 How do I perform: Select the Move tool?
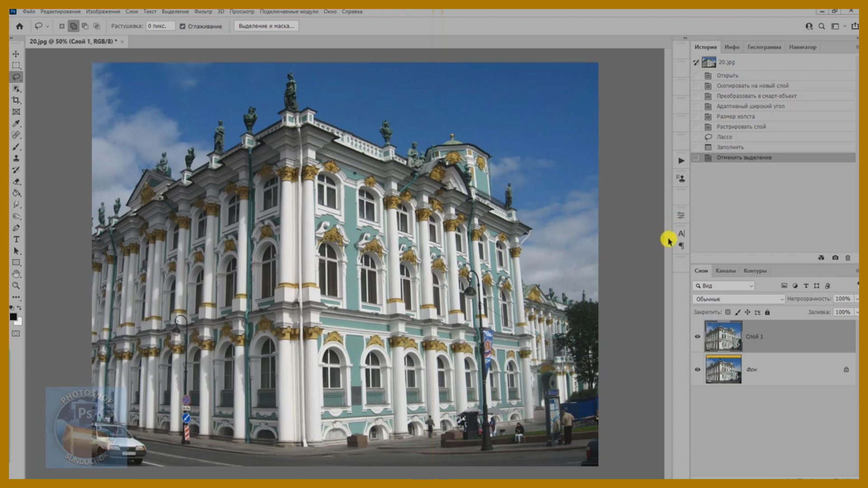point(16,54)
